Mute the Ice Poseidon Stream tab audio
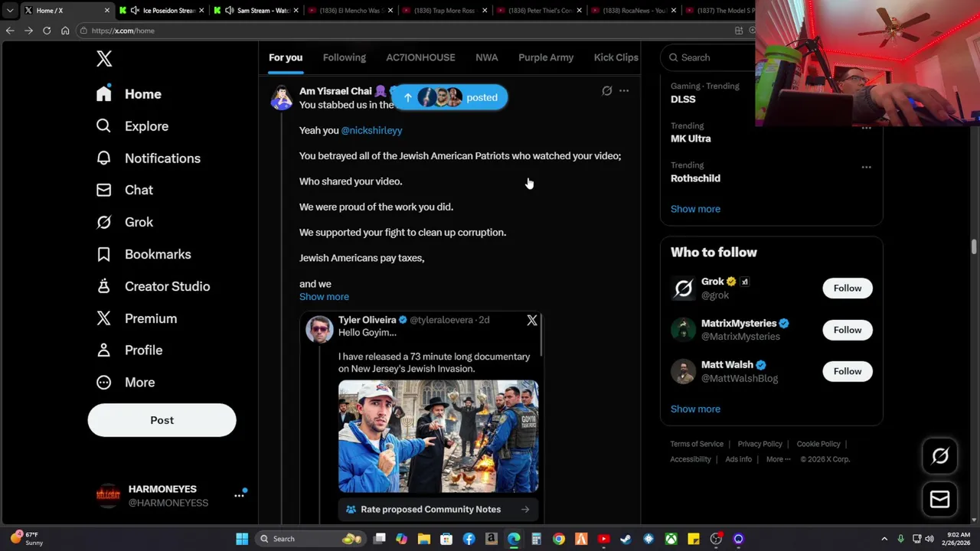The height and width of the screenshot is (551, 980). tap(135, 11)
